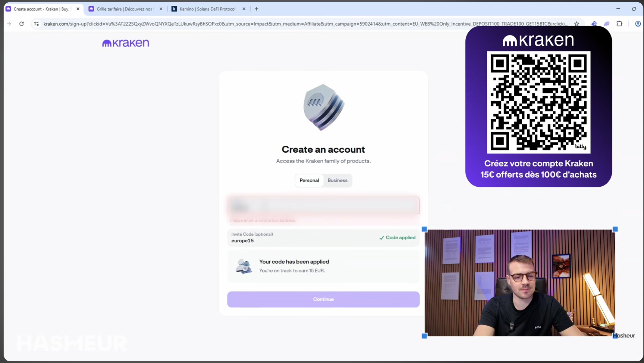
Task: Click the Kraken logo in page header
Action: [x=125, y=43]
